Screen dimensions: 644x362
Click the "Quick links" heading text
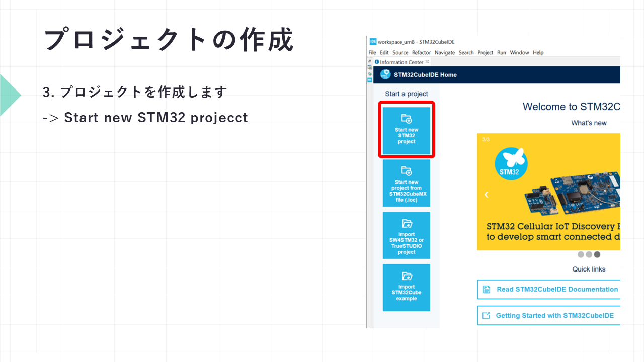pos(589,269)
